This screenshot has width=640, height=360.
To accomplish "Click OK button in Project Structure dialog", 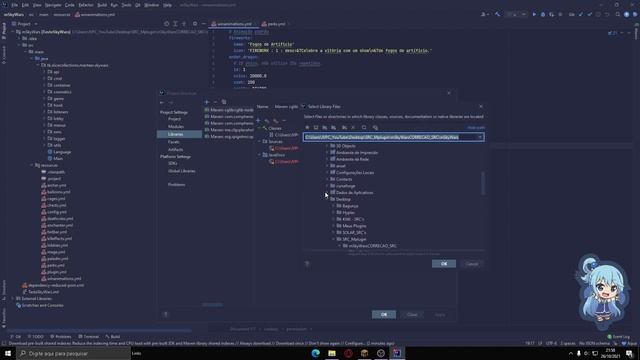I will click(384, 315).
